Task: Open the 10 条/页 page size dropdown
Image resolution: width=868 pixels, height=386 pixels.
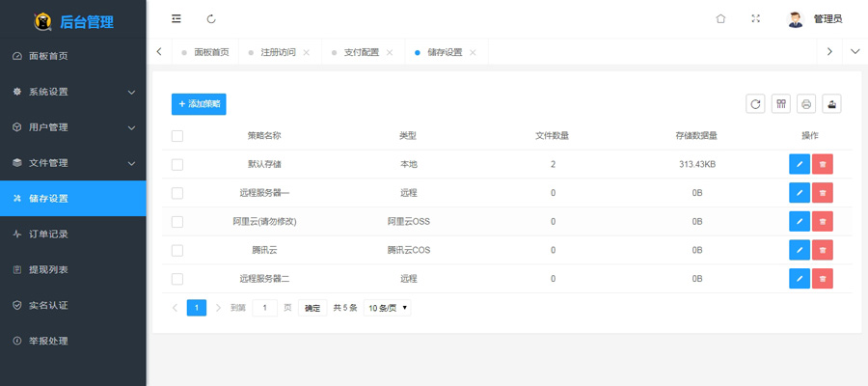Action: pyautogui.click(x=388, y=308)
